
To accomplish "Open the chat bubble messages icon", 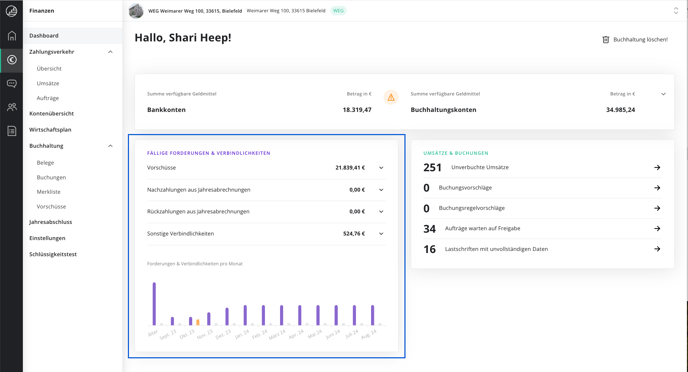I will click(x=12, y=83).
